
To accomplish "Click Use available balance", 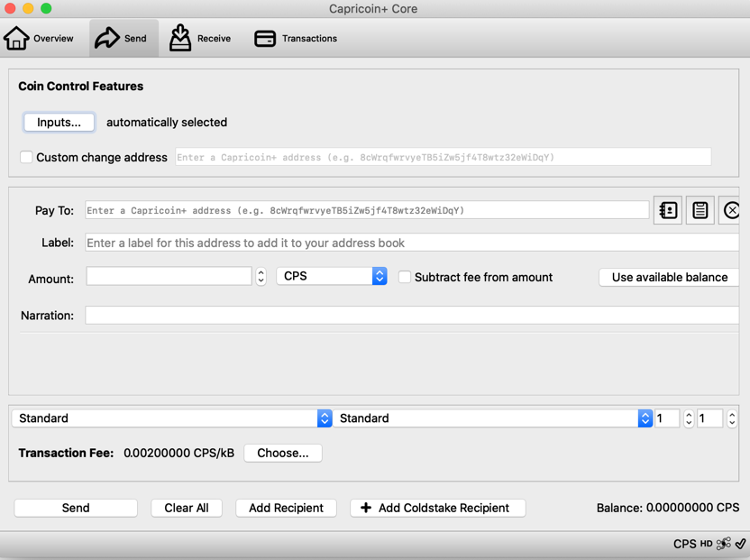I will [669, 277].
